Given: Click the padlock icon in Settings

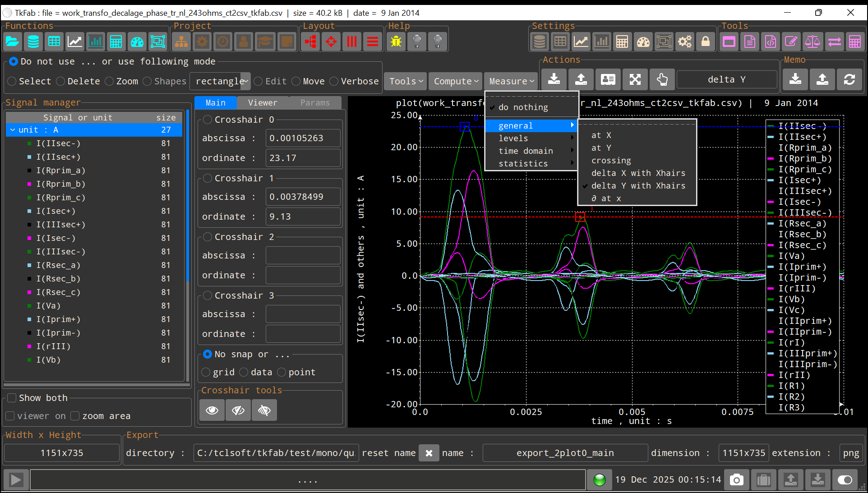Looking at the screenshot, I should pos(706,42).
